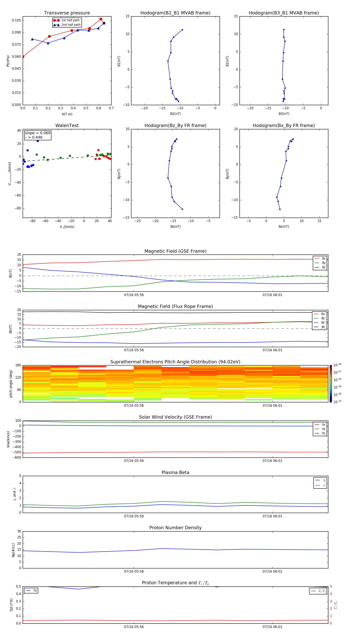
Task: Click '07/16 05:56' tick under GSE field plot
Action: (134, 295)
